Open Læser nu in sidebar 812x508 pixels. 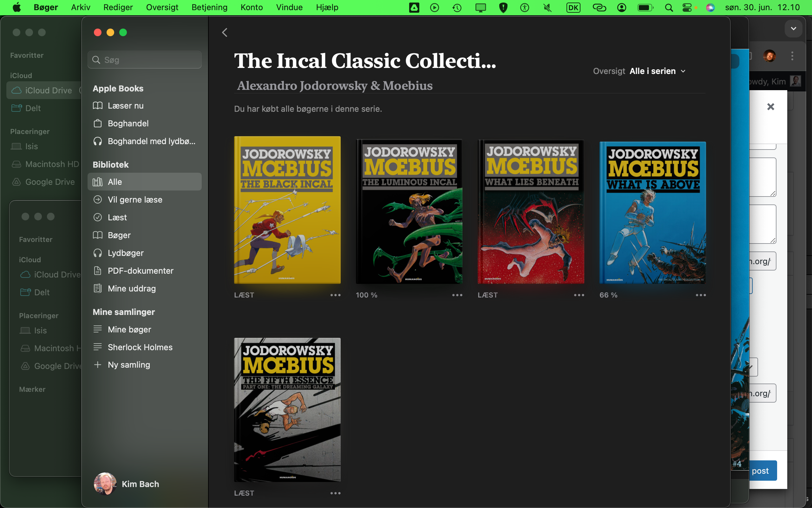coord(145,105)
